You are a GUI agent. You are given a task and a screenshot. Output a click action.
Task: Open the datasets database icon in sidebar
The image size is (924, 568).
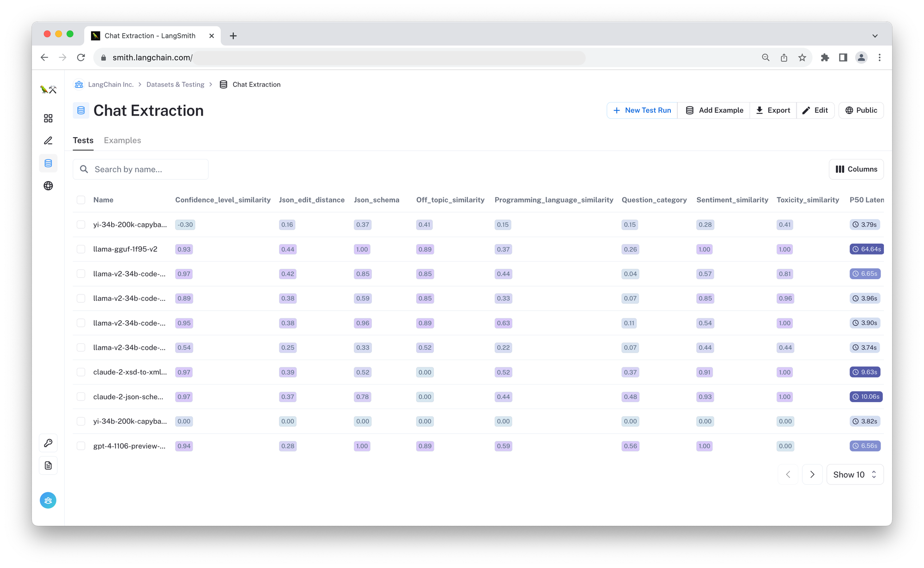pos(48,163)
